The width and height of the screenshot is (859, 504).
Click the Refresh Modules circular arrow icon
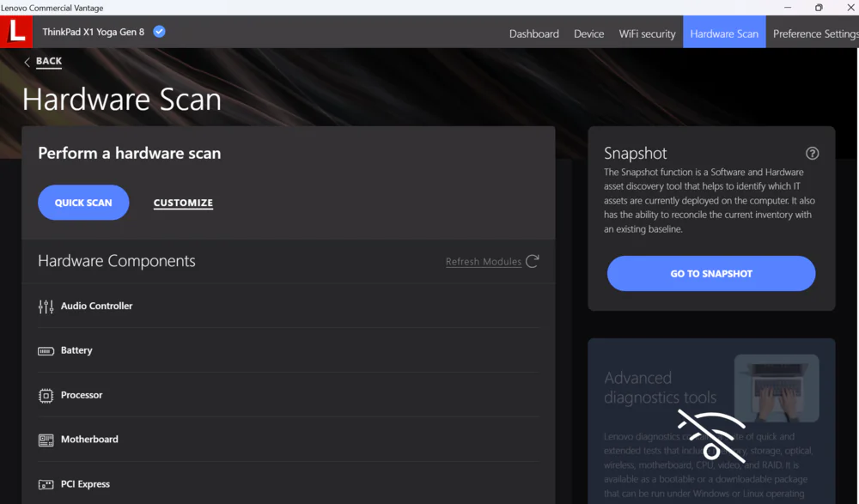point(533,261)
